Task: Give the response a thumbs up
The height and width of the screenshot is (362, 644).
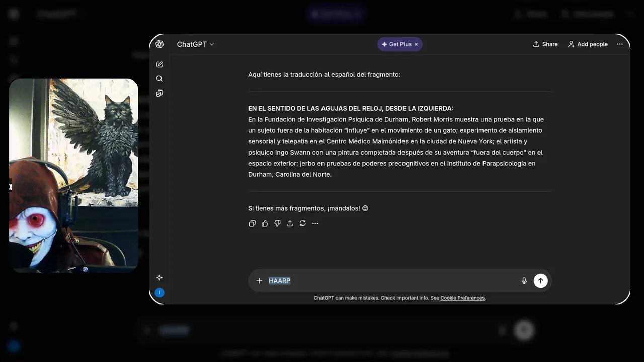Action: click(x=265, y=223)
